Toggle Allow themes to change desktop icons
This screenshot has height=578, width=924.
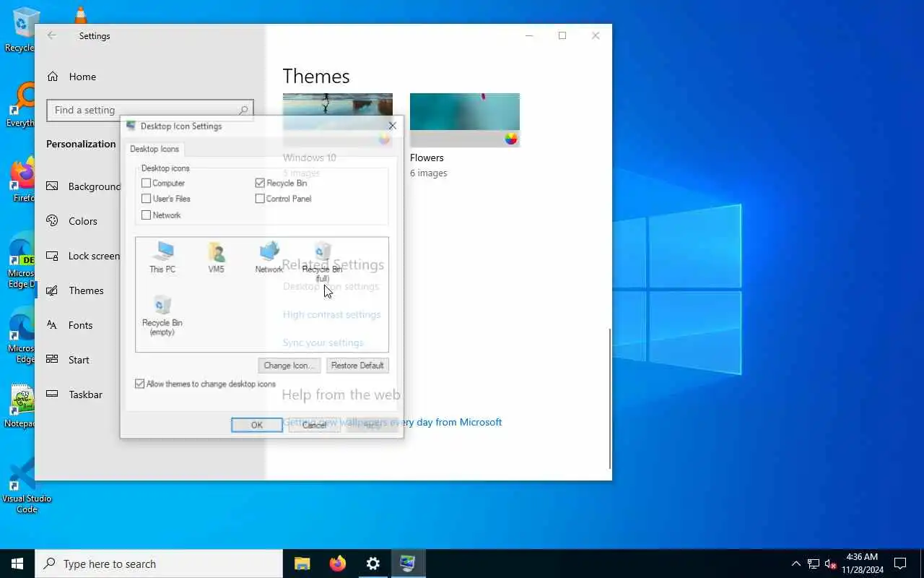pos(140,384)
